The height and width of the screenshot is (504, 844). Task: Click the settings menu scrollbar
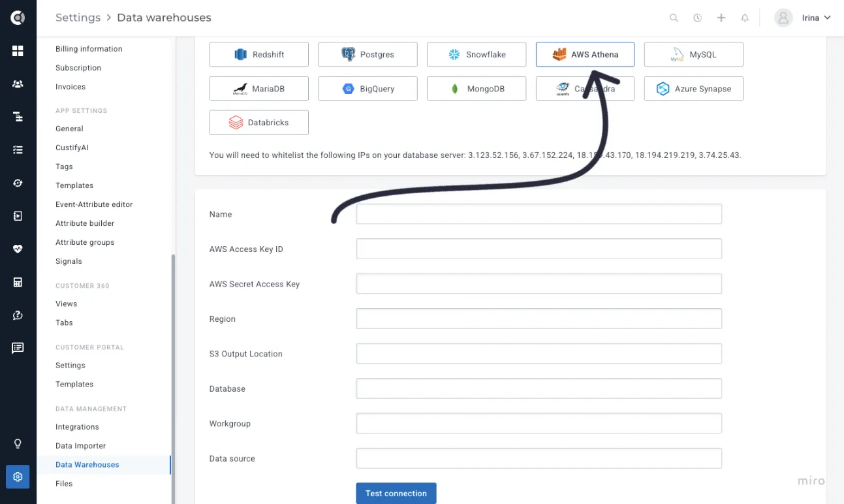pyautogui.click(x=173, y=379)
